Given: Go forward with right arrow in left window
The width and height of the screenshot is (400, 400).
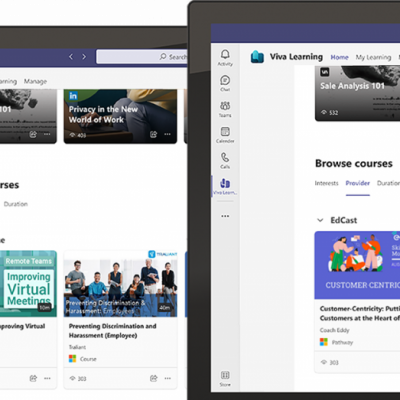Looking at the screenshot, I should 84,57.
